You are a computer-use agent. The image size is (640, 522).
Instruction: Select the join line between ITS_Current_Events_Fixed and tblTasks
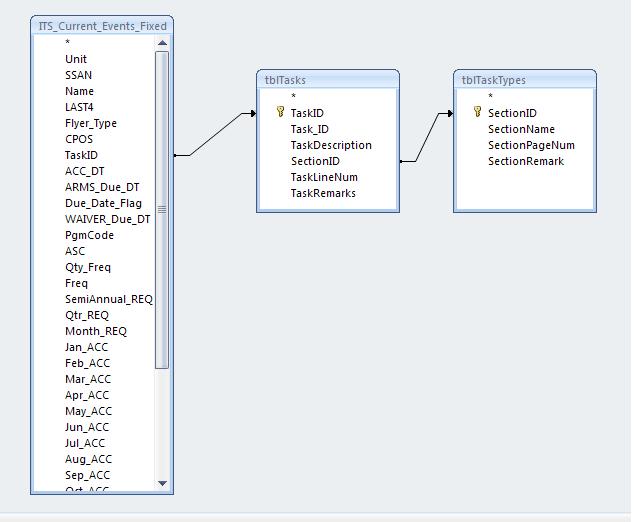[x=216, y=134]
